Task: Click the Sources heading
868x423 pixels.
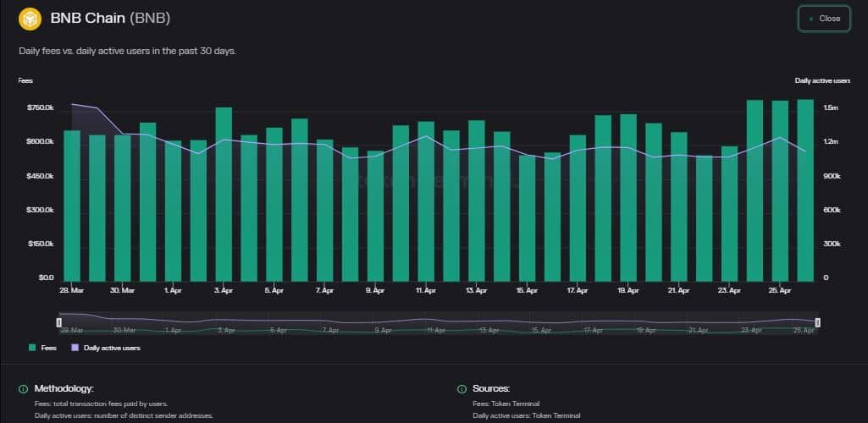Action: [491, 388]
